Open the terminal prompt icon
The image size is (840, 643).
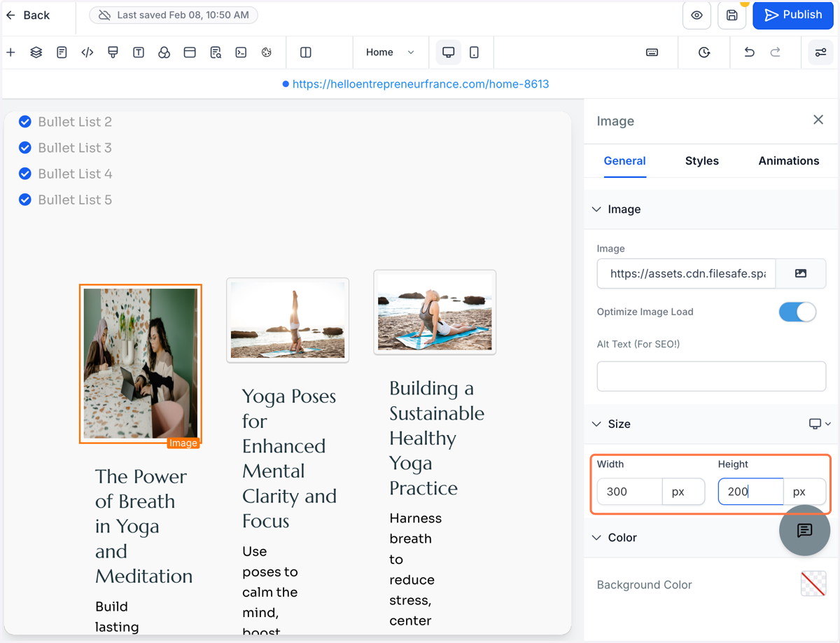[241, 53]
